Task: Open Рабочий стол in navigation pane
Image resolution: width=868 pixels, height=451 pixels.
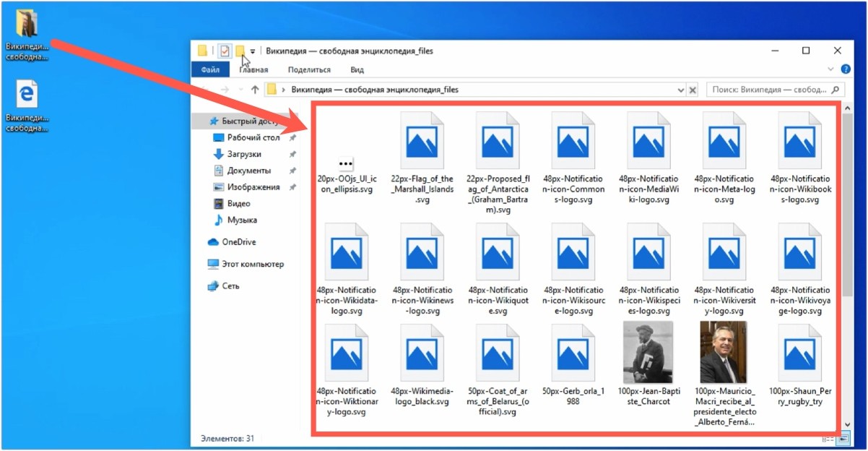Action: [247, 137]
